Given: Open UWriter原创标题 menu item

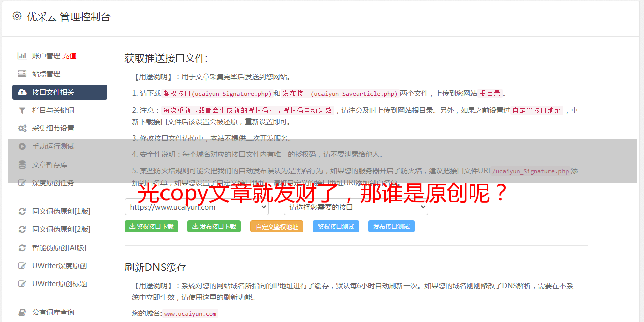Looking at the screenshot, I should point(59,284).
